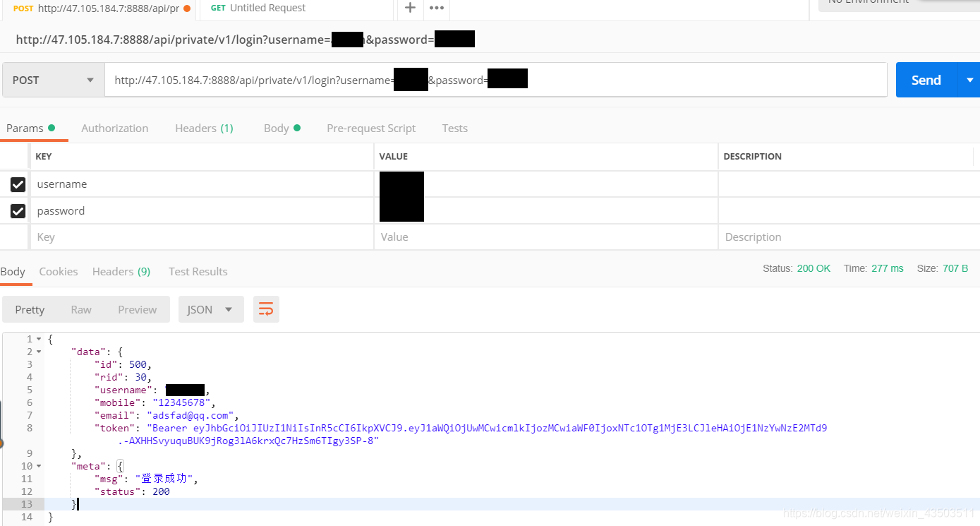
Task: Click the empty Key parameter field
Action: (202, 237)
